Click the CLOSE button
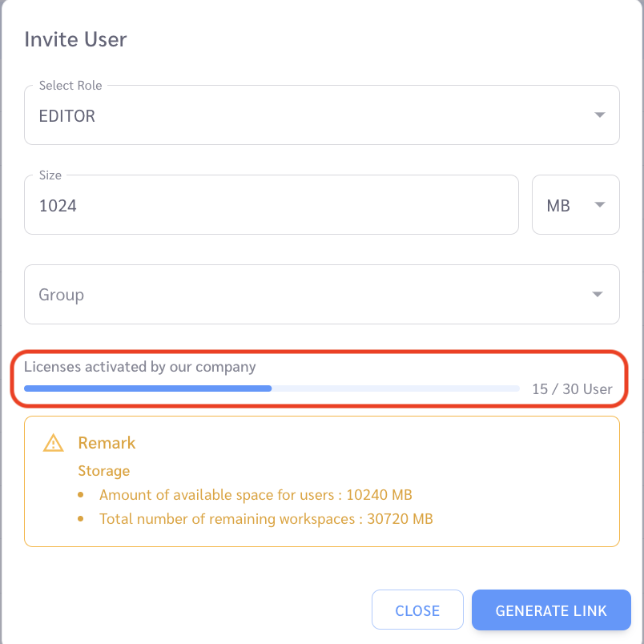This screenshot has width=644, height=644. 417,610
